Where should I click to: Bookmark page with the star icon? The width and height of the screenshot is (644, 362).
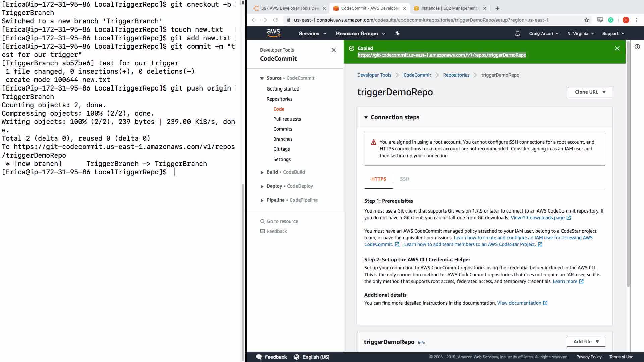pos(586,20)
